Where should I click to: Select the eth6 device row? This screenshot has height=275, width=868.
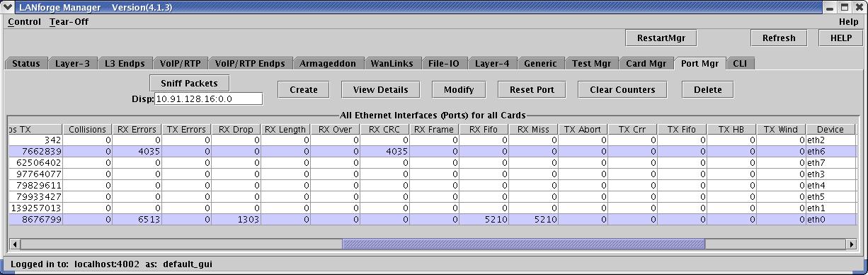(x=433, y=152)
